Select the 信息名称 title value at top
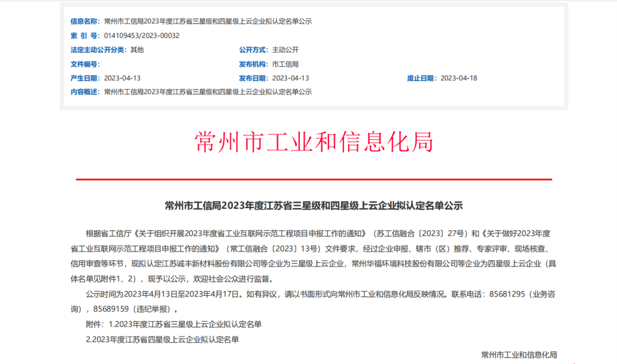The image size is (617, 364). pyautogui.click(x=207, y=21)
